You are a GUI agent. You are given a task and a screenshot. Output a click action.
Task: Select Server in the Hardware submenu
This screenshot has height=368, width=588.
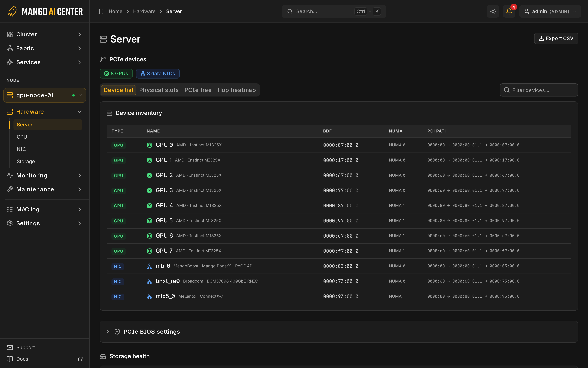coord(48,125)
